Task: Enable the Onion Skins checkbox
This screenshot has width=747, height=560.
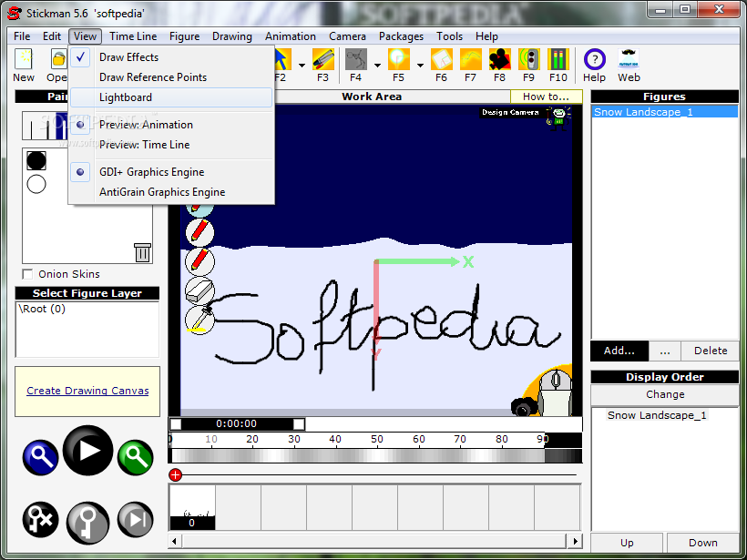Action: (27, 274)
